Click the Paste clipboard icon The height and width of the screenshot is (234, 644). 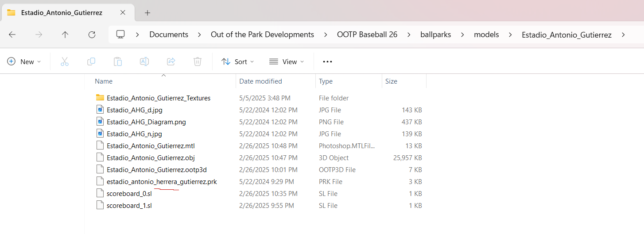click(x=118, y=61)
